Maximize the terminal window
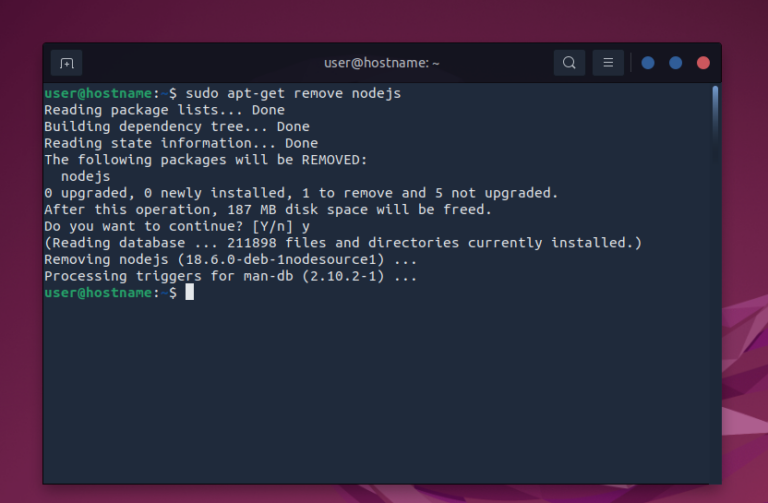Screen dimensions: 768x503 click(676, 63)
